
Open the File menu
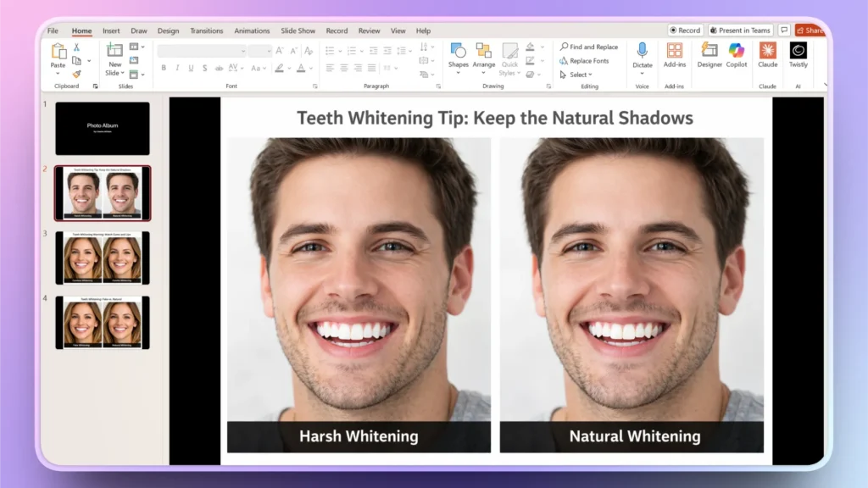[53, 30]
